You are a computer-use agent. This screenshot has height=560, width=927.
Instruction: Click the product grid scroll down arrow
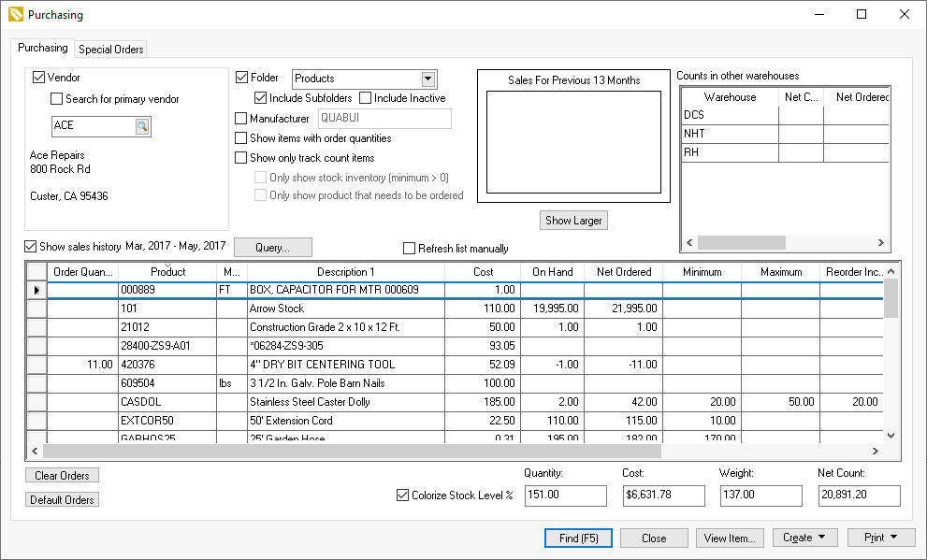[x=891, y=436]
